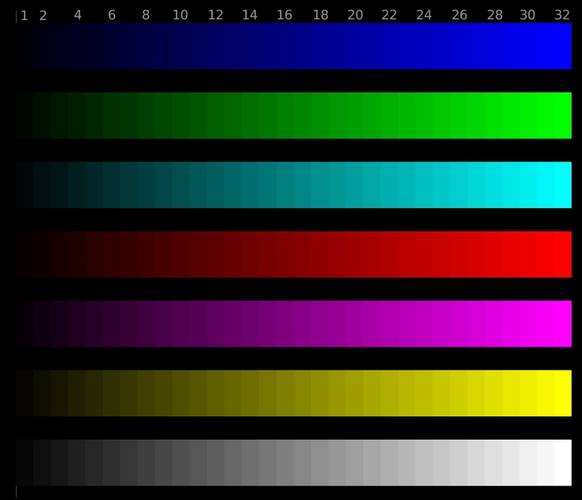Pick the yellow swatch under label 26
This screenshot has height=500, width=582.
[x=459, y=393]
